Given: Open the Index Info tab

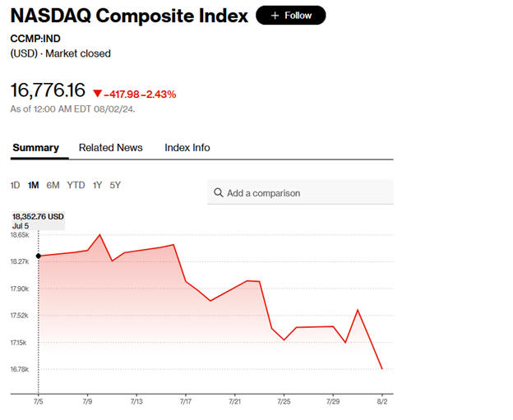Looking at the screenshot, I should coord(187,148).
